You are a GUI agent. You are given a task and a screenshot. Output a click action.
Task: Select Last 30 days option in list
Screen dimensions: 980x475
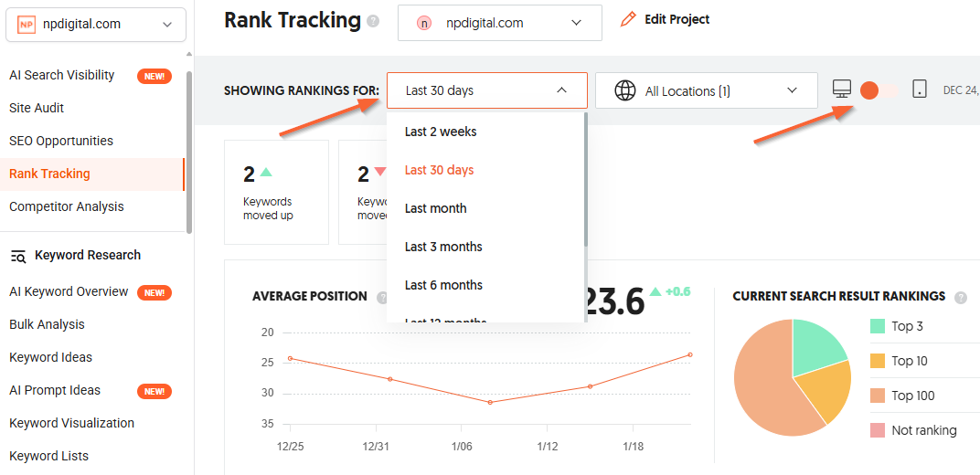pyautogui.click(x=440, y=171)
